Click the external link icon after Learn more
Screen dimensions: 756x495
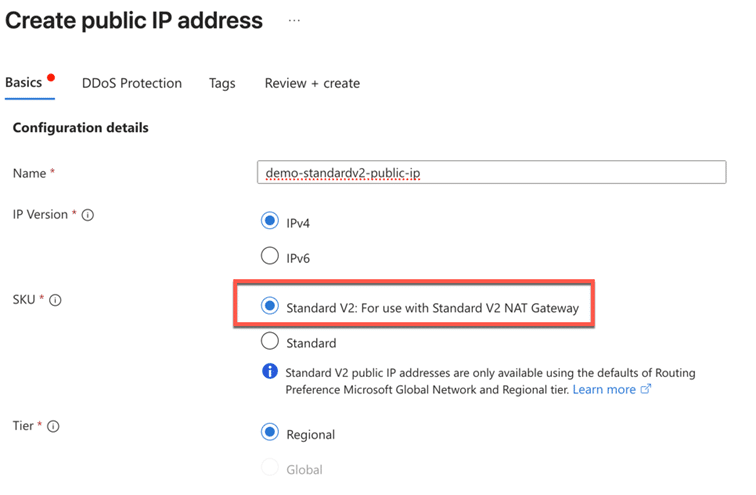(x=646, y=389)
